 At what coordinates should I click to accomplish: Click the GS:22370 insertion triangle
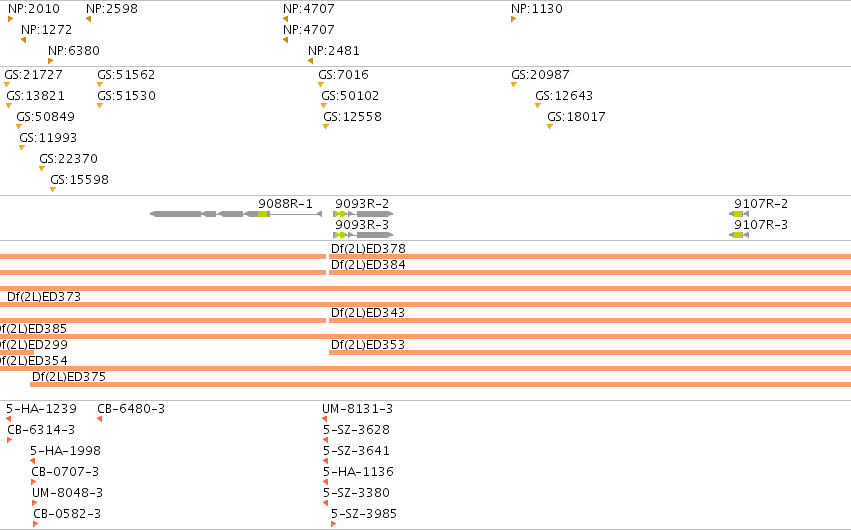pos(42,169)
